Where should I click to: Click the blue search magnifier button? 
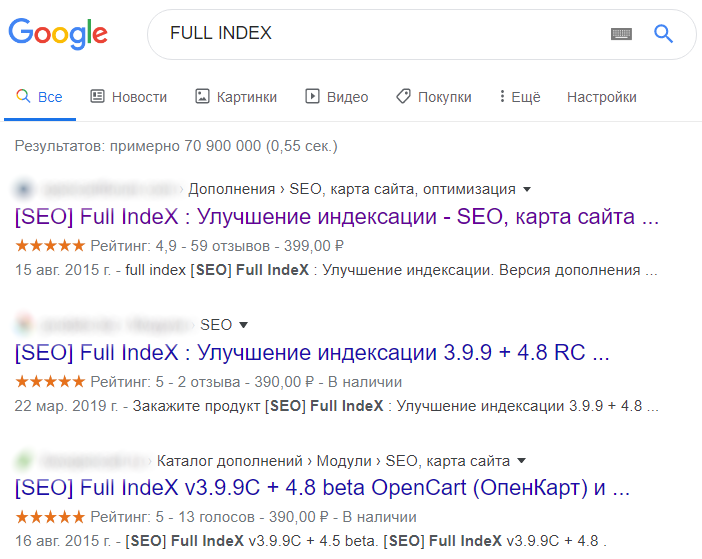pyautogui.click(x=663, y=34)
